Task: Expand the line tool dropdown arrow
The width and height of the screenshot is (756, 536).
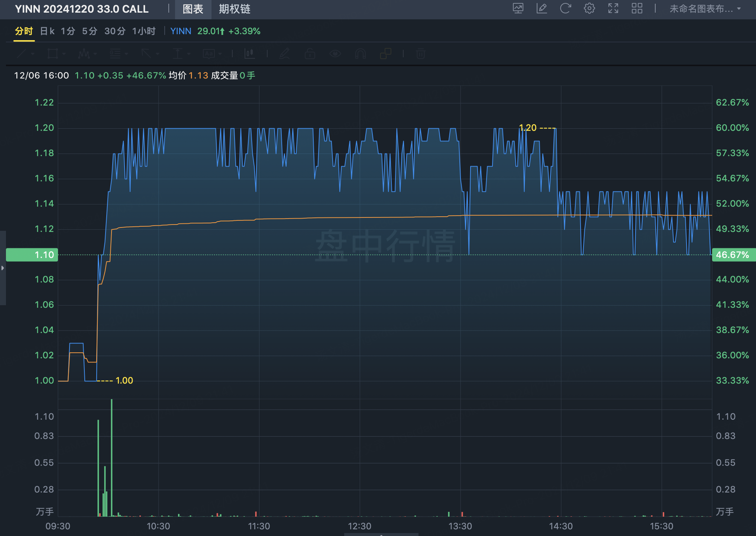Action: pos(33,54)
